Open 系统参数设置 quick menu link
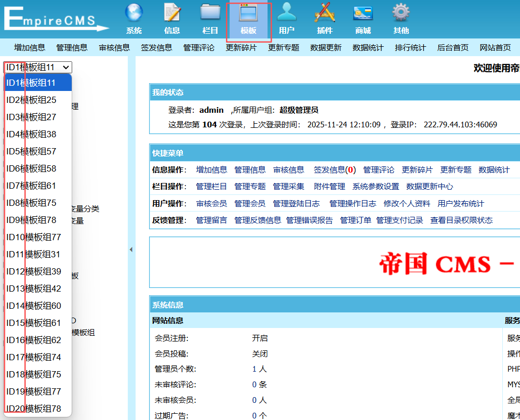520x420 pixels. (x=376, y=186)
